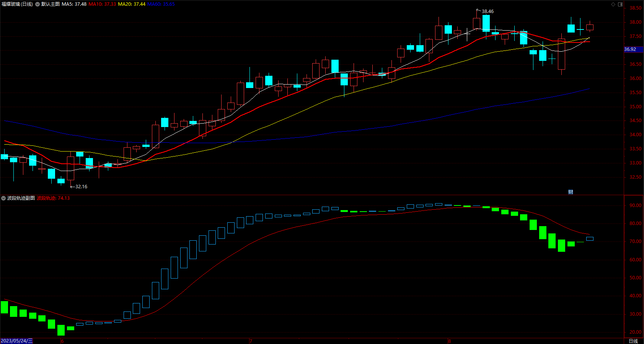Open the 波段轨迹副图 indicator dropdown arrow
This screenshot has width=644, height=344.
pyautogui.click(x=3, y=198)
